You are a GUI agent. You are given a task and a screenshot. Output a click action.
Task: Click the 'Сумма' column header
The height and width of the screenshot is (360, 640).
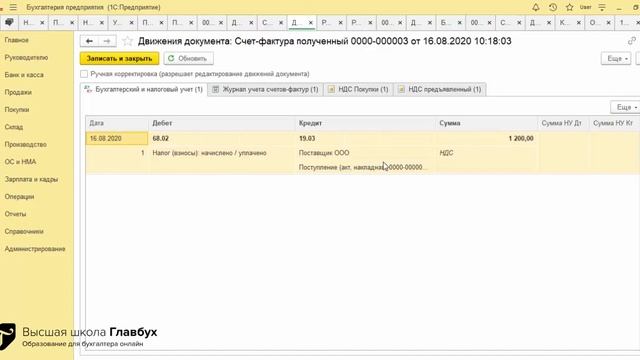click(x=487, y=123)
